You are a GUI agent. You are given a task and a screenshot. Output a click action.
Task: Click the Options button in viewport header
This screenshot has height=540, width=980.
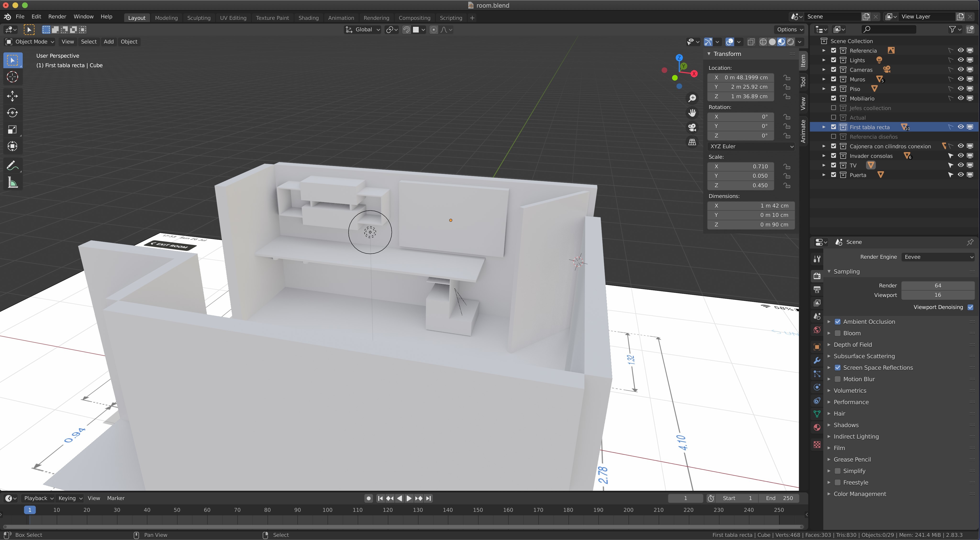click(789, 30)
